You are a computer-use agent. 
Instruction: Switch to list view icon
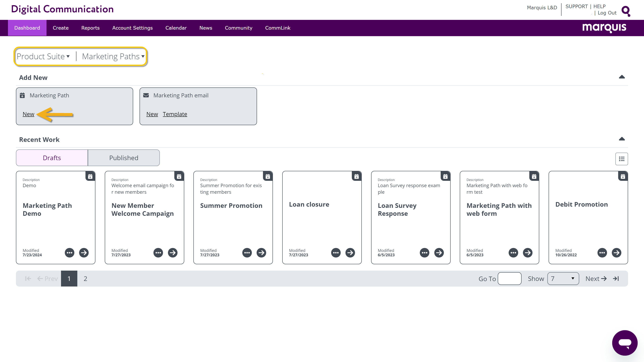(622, 159)
